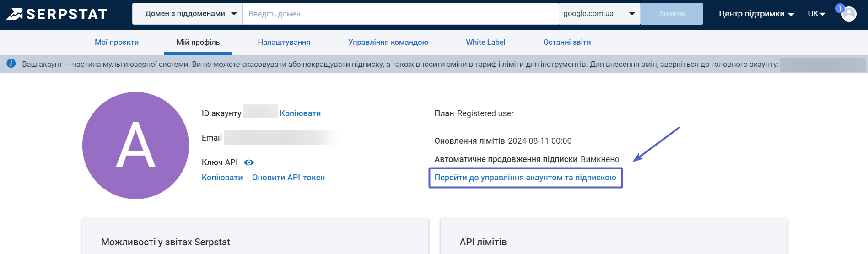868x254 pixels.
Task: Select the White Label tab
Action: coord(485,42)
